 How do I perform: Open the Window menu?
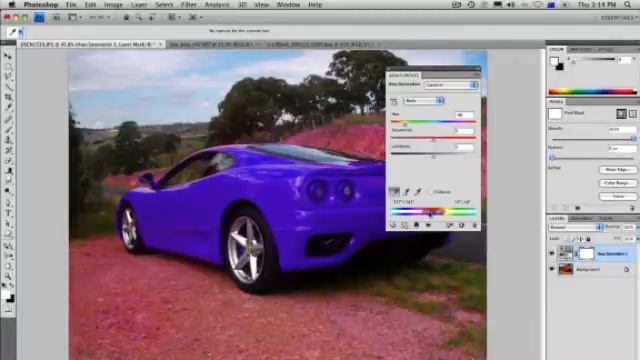point(288,5)
